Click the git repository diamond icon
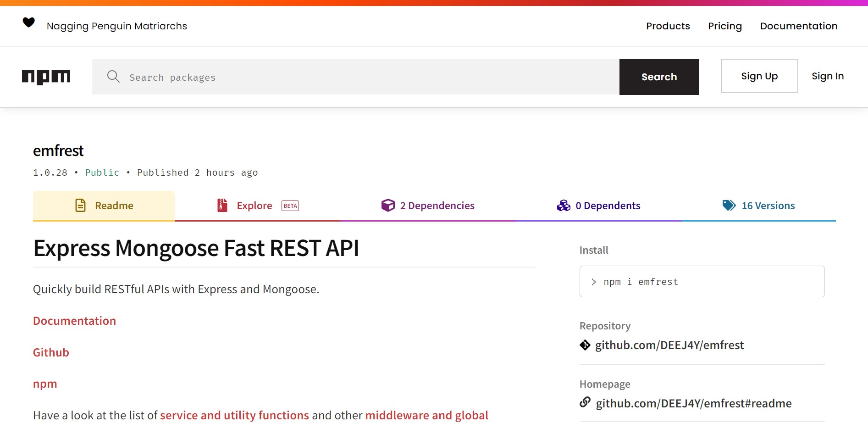Screen dimensions: 868x423 585,345
